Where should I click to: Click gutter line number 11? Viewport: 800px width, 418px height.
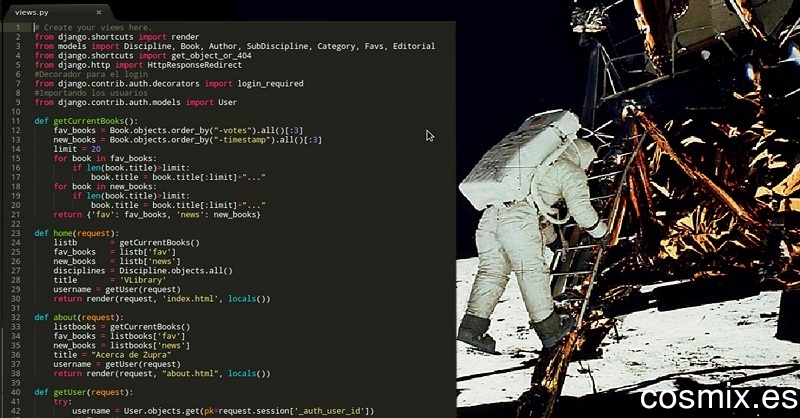point(15,121)
